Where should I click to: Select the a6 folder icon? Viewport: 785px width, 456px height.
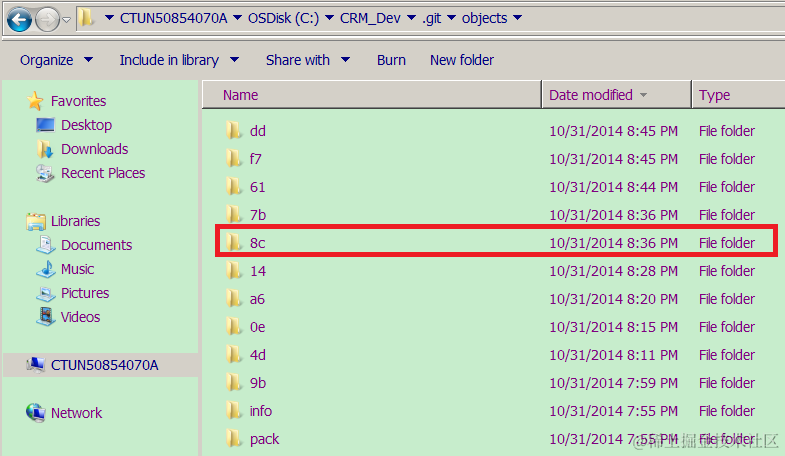[x=233, y=299]
